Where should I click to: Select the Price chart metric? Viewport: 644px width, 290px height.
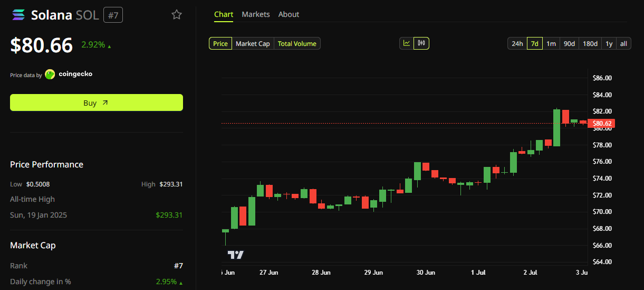(x=220, y=43)
